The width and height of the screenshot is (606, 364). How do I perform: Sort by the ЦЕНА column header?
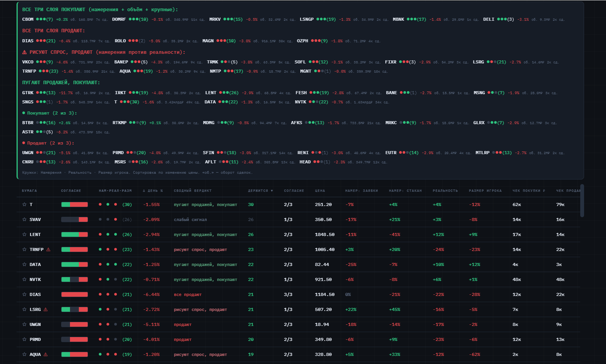coord(320,191)
